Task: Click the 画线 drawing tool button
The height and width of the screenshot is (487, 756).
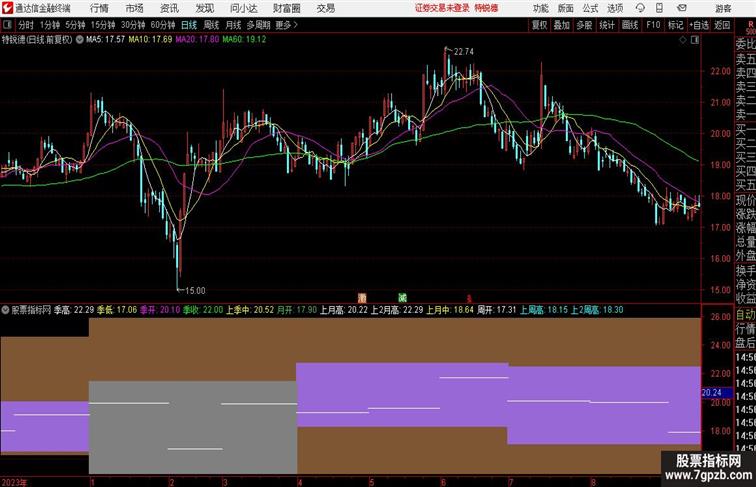Action: (x=630, y=25)
